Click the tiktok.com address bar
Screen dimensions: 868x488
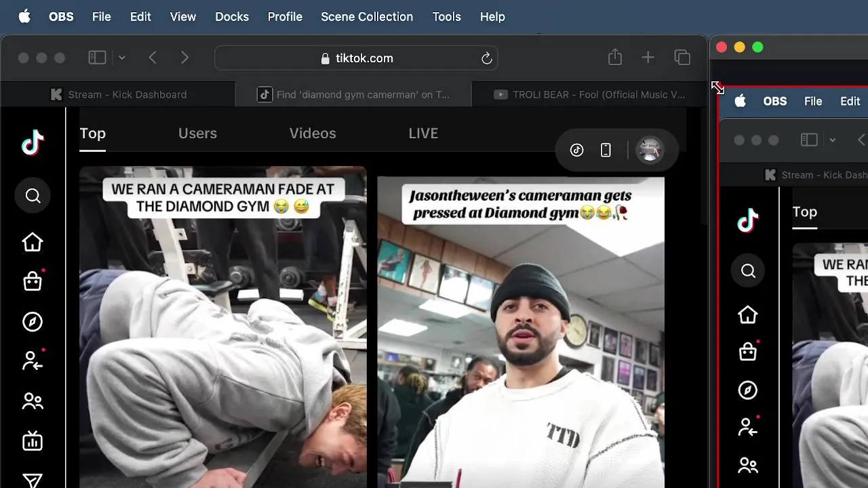click(356, 58)
